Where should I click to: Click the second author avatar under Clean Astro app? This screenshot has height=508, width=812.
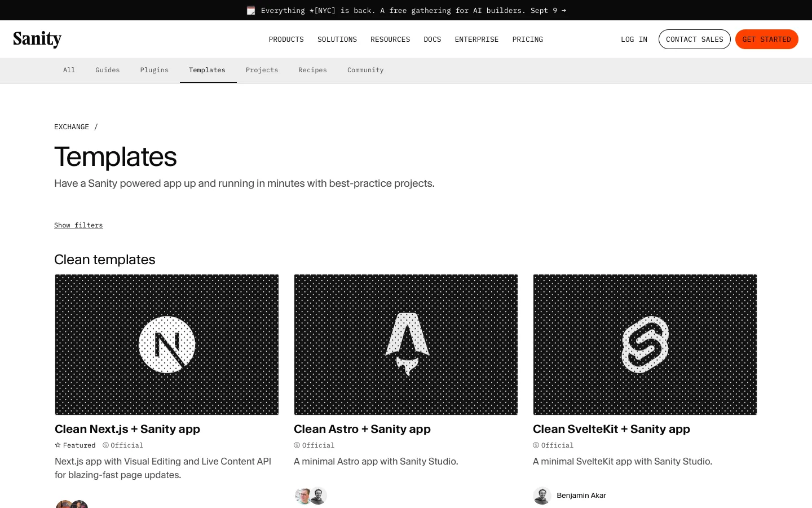tap(319, 496)
